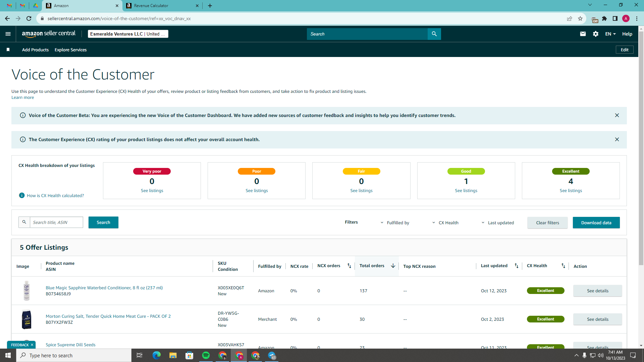Click Clear filters

547,223
